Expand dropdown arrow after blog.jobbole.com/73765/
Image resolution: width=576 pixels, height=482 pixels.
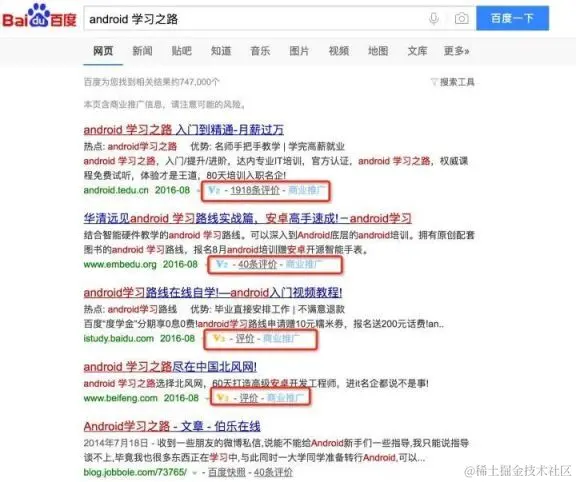click(x=194, y=472)
